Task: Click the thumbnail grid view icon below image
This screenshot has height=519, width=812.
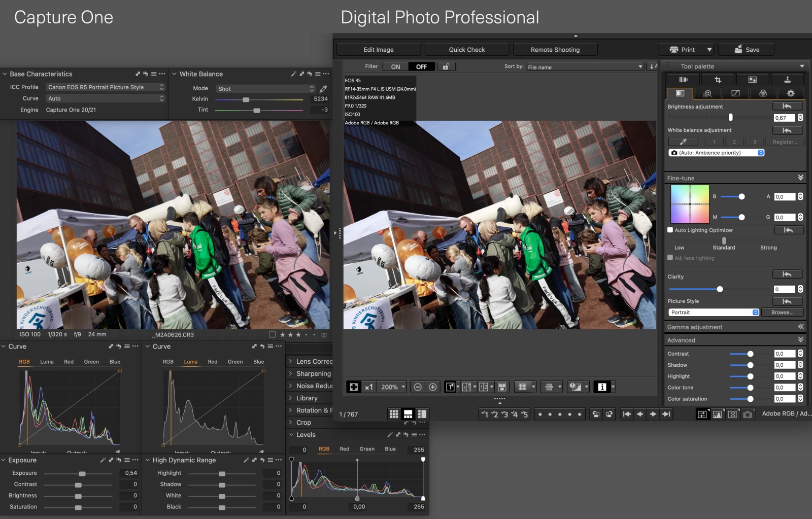Action: 393,413
